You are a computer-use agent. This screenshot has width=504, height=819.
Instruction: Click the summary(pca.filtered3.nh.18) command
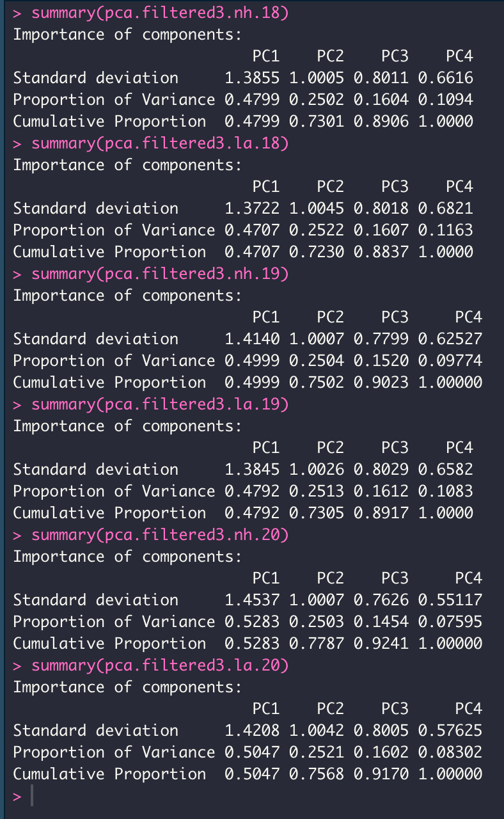click(x=161, y=13)
